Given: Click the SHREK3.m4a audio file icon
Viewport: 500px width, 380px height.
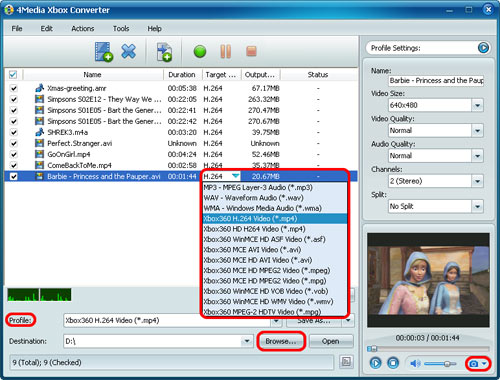Looking at the screenshot, I should [x=39, y=132].
